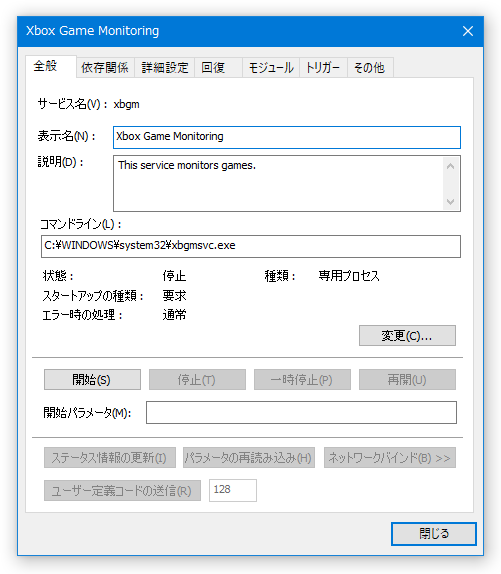Click the 要求 startup type value

click(x=174, y=295)
